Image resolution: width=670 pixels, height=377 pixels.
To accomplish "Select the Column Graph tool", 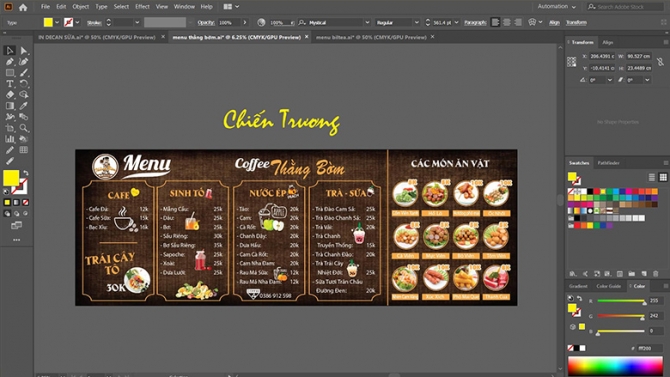I will click(10, 139).
